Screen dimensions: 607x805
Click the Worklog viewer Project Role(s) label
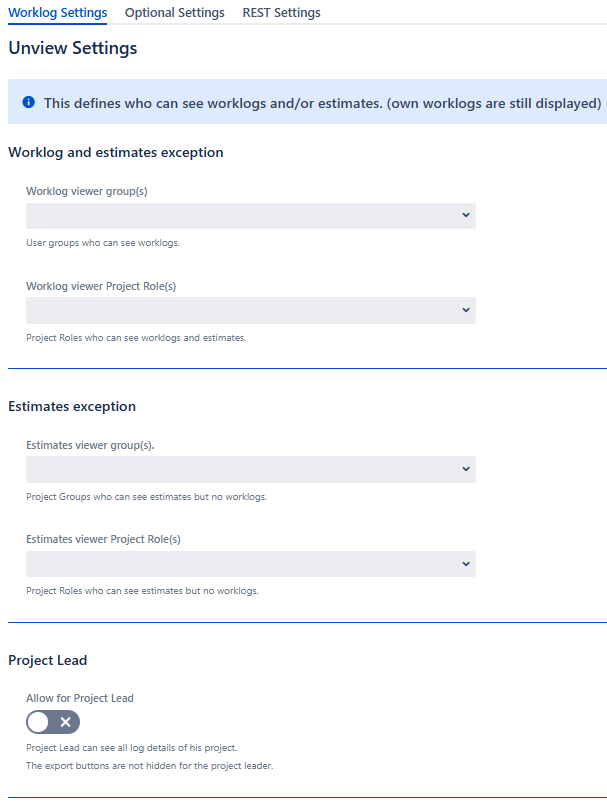[x=101, y=286]
